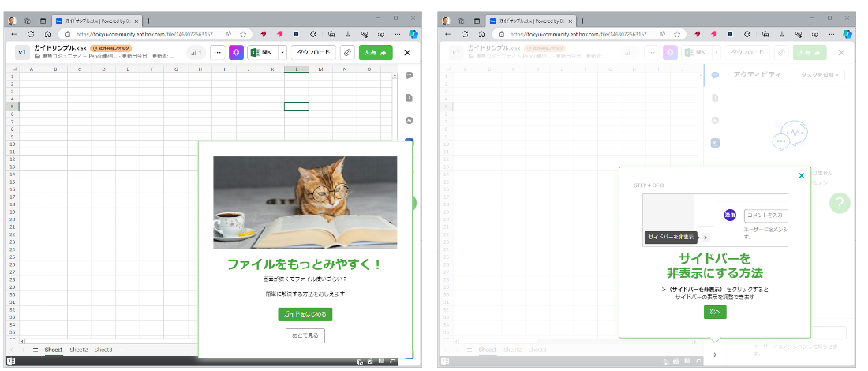Screen dimensions: 868x371
Task: Open new tab plus in left browser
Action: 148,21
